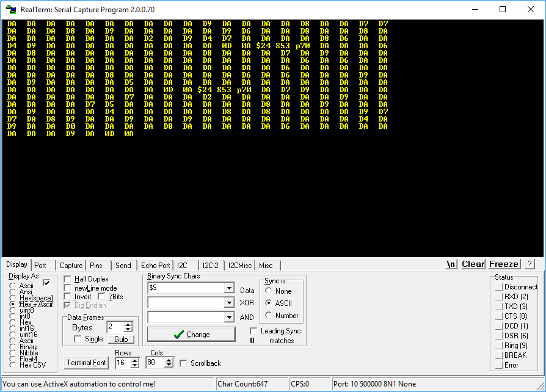Viewport: 546px width, 392px height.
Task: Open the Terminal Font dialog
Action: (x=86, y=362)
